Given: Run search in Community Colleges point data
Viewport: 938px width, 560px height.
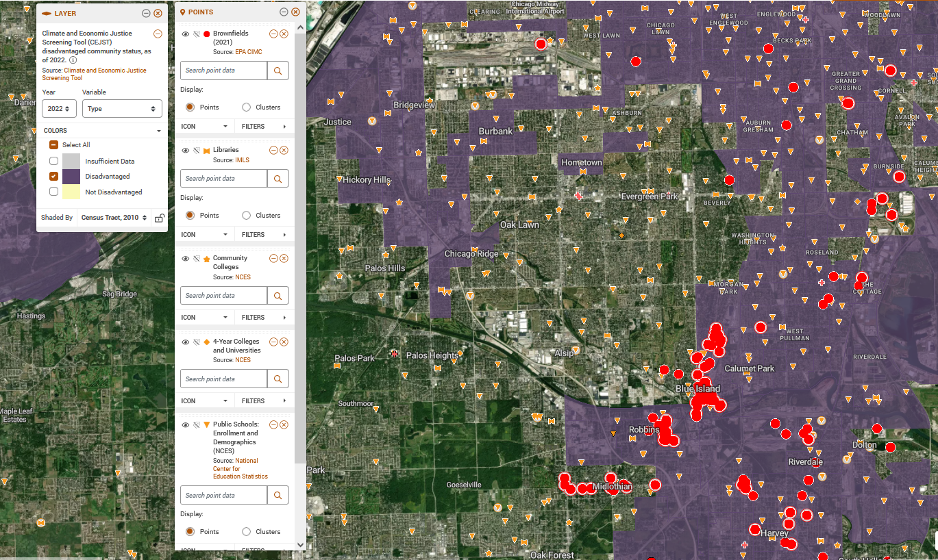Looking at the screenshot, I should click(x=278, y=296).
